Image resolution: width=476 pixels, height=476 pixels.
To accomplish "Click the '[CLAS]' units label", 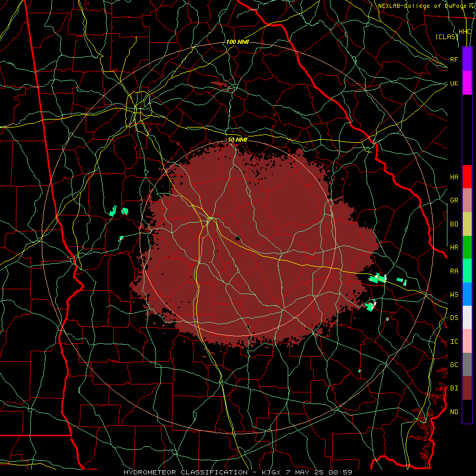I will (x=447, y=36).
